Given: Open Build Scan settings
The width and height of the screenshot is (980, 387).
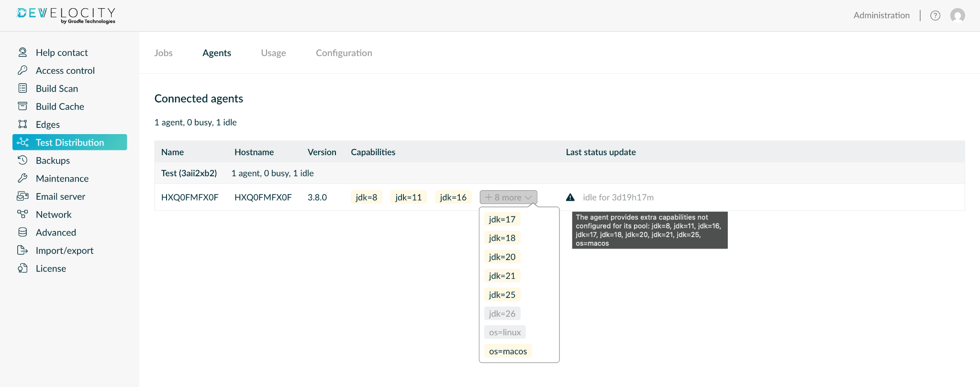Looking at the screenshot, I should (70, 89).
